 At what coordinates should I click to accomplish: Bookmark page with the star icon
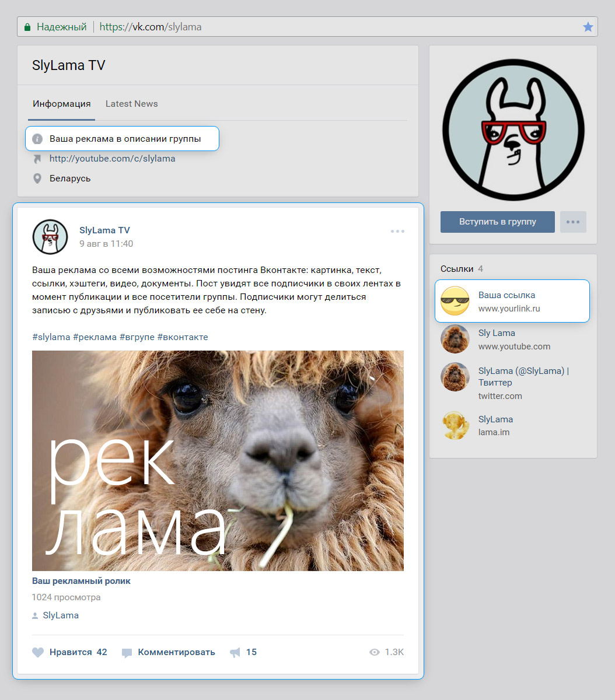click(588, 27)
